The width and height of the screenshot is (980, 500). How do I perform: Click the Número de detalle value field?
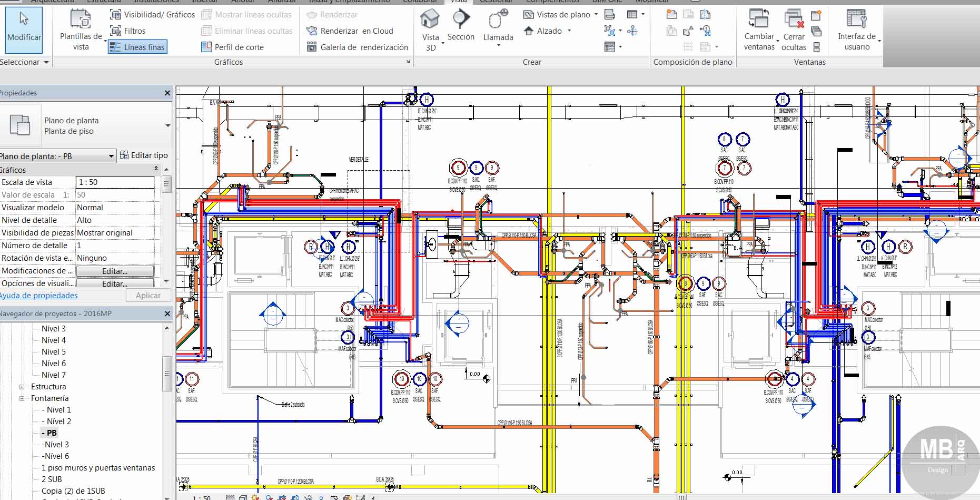click(x=115, y=246)
